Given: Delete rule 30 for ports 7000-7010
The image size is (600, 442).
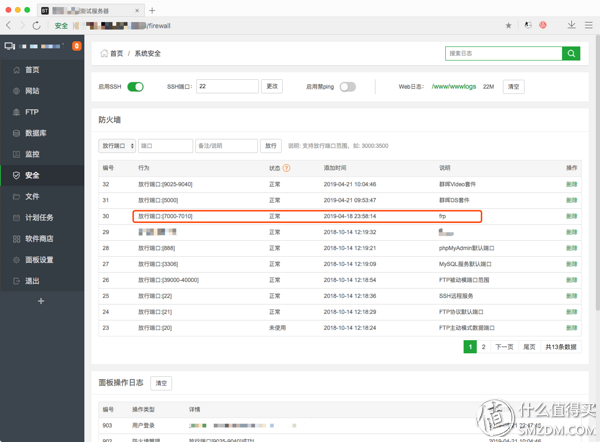Looking at the screenshot, I should [x=572, y=216].
